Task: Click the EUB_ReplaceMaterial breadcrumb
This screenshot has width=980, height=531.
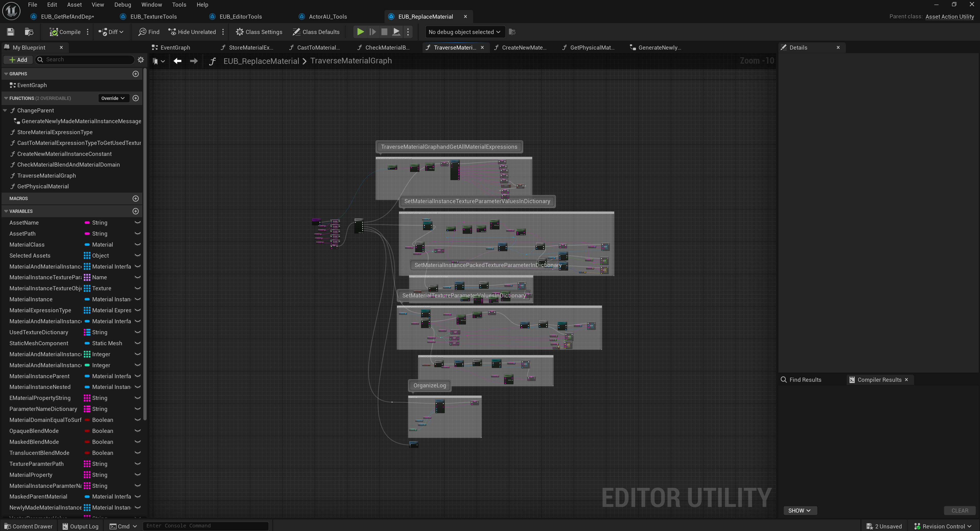Action: (x=261, y=61)
